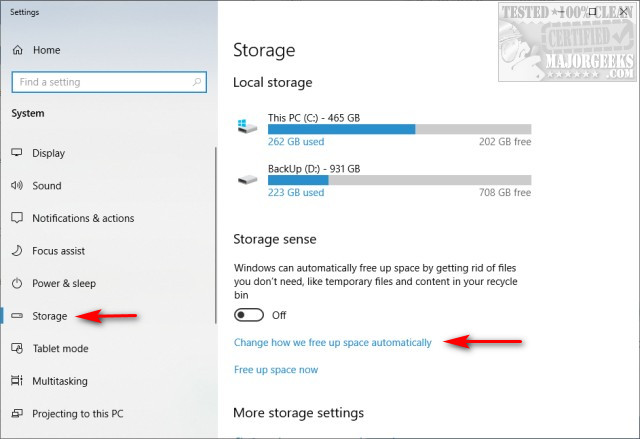The height and width of the screenshot is (439, 640).
Task: Go to Projecting to this PC
Action: click(78, 413)
